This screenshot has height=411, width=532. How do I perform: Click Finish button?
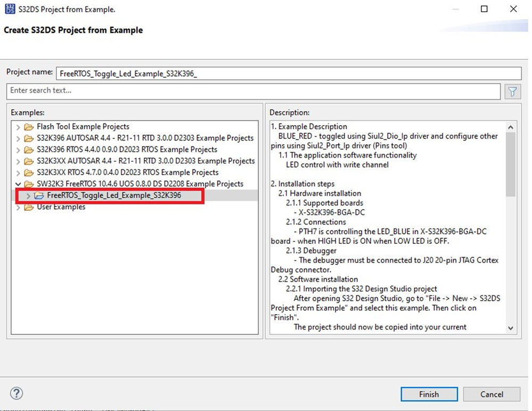429,394
